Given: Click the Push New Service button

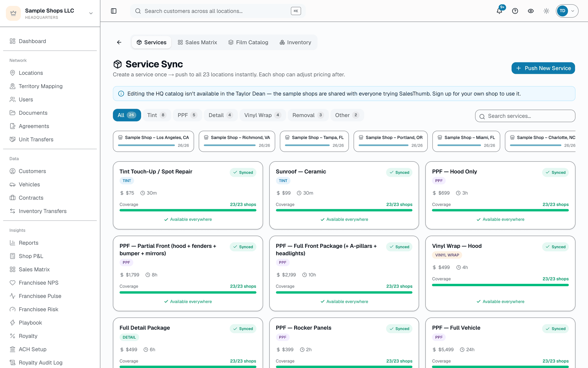Looking at the screenshot, I should (x=543, y=68).
